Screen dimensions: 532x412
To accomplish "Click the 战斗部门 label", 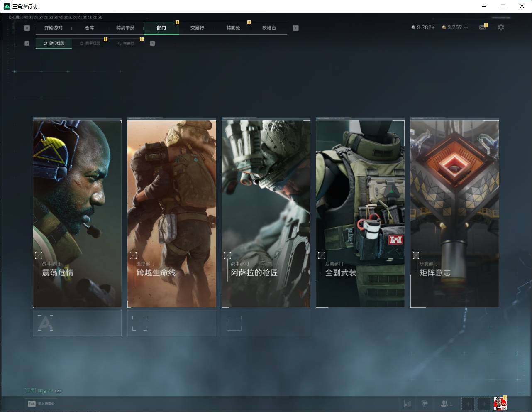I will 51,264.
